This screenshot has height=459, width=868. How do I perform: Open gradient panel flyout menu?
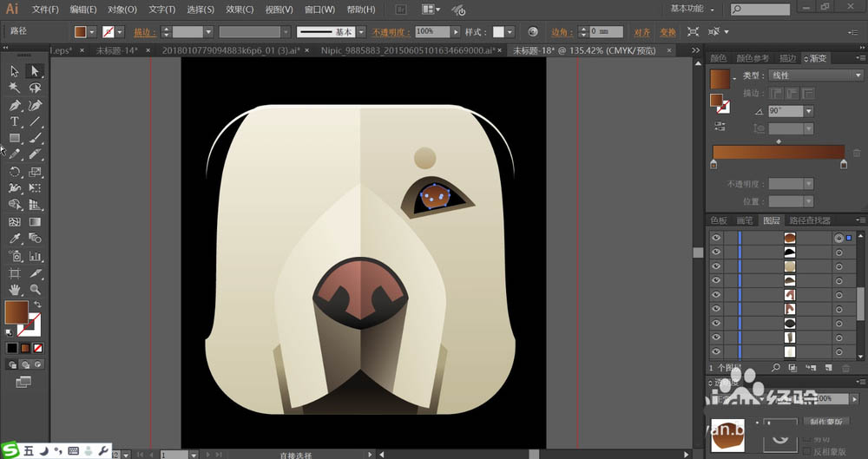coord(861,58)
